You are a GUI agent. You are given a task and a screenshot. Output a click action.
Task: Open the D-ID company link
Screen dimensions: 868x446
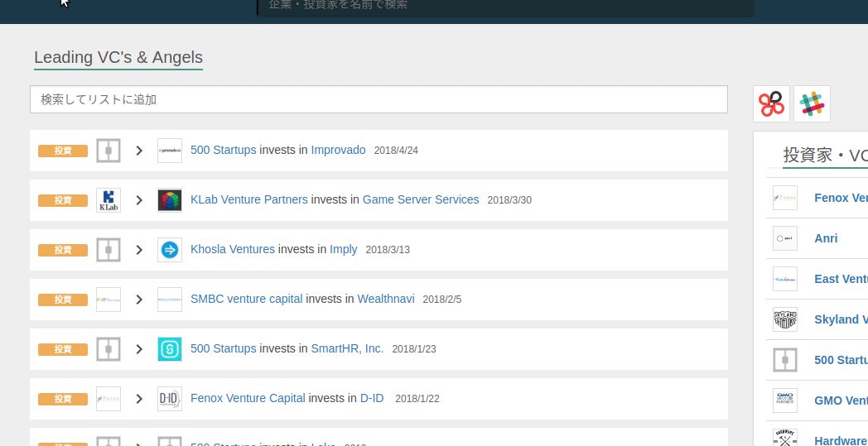tap(372, 398)
